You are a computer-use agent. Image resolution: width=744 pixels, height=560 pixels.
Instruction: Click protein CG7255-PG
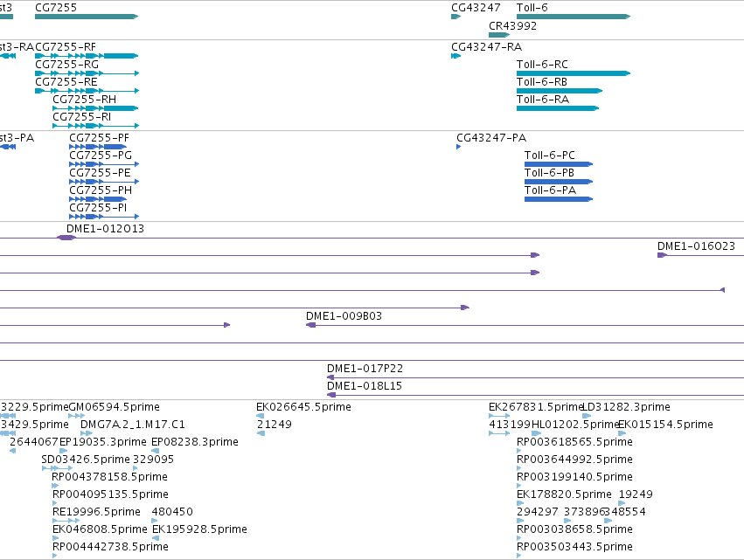104,164
